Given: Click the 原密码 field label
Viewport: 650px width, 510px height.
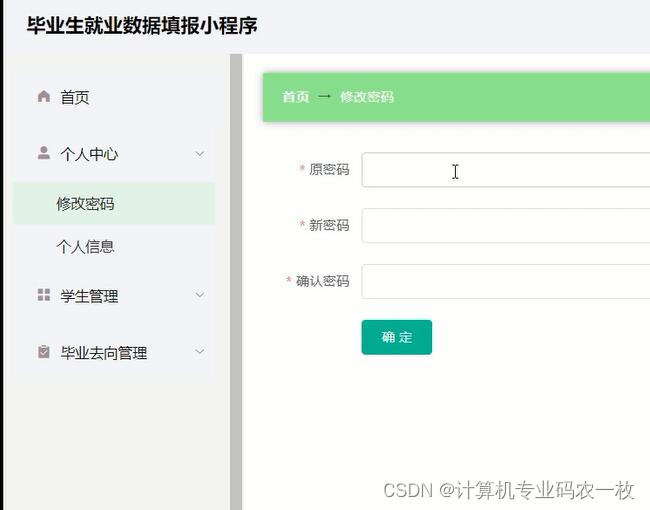Looking at the screenshot, I should tap(329, 169).
